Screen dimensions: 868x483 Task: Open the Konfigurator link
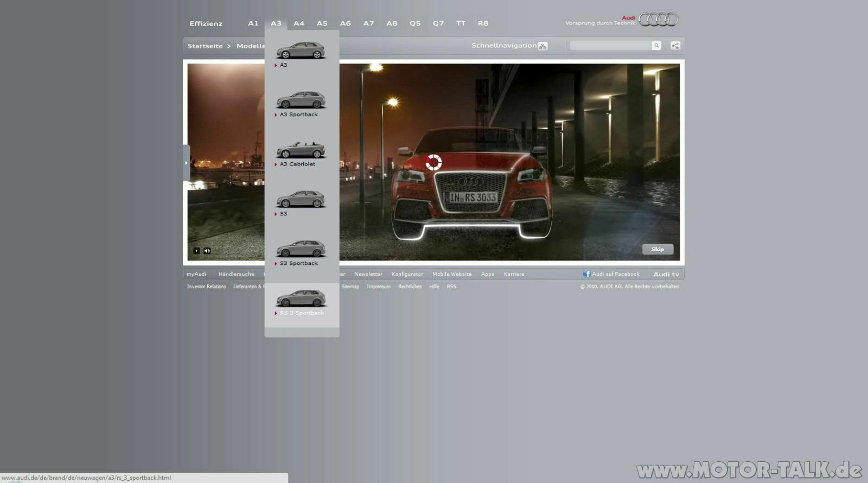407,274
